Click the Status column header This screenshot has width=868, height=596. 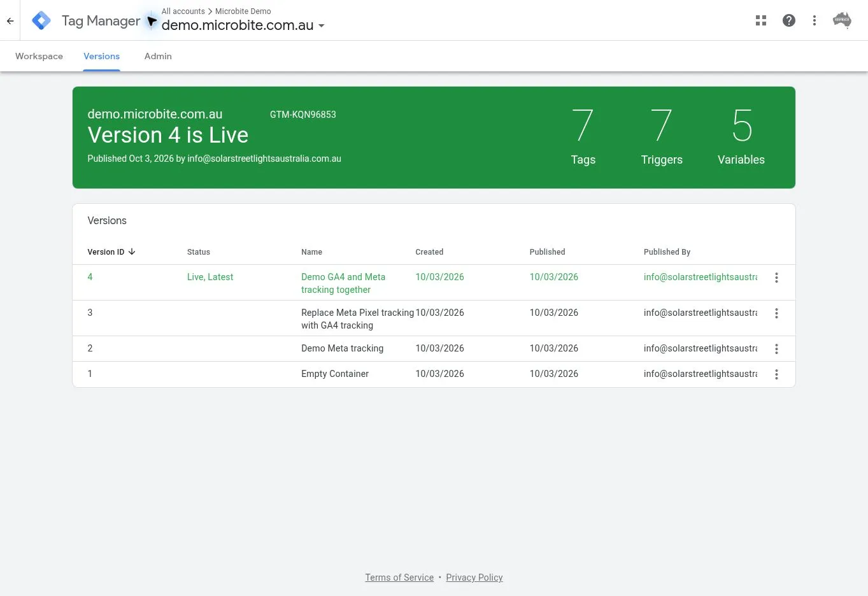pos(199,252)
